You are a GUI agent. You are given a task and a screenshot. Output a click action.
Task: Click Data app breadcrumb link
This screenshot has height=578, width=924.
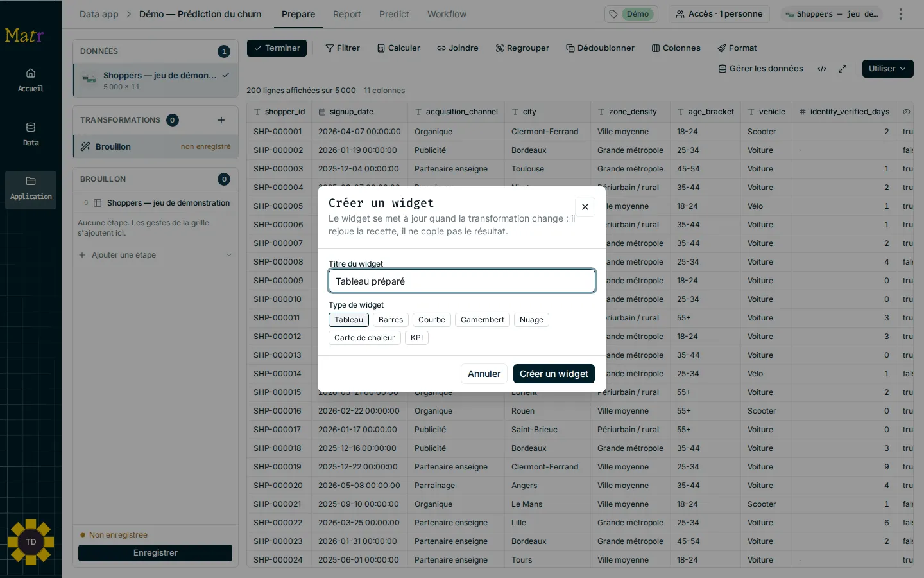[99, 14]
